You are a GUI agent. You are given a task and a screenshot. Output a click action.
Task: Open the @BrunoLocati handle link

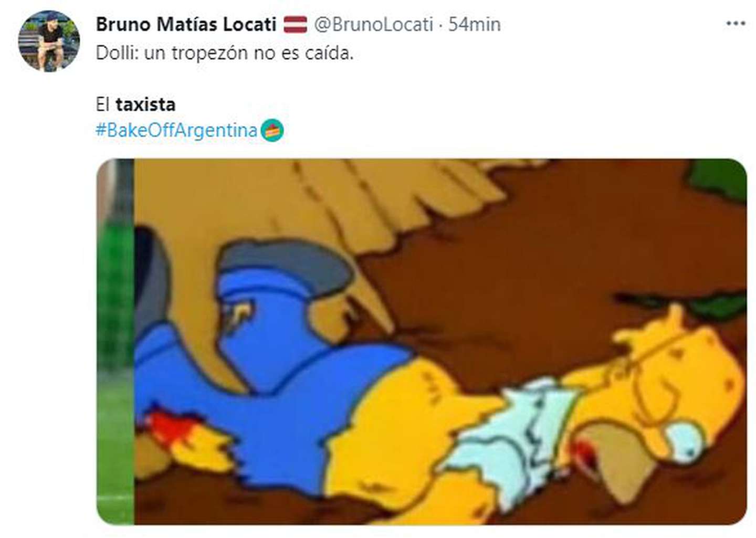point(373,24)
